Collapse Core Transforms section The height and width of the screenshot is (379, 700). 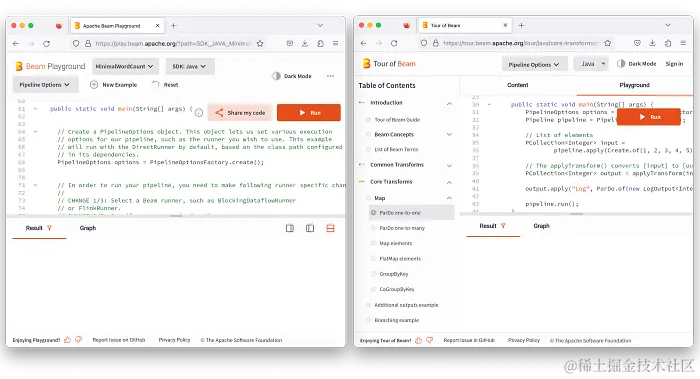449,182
